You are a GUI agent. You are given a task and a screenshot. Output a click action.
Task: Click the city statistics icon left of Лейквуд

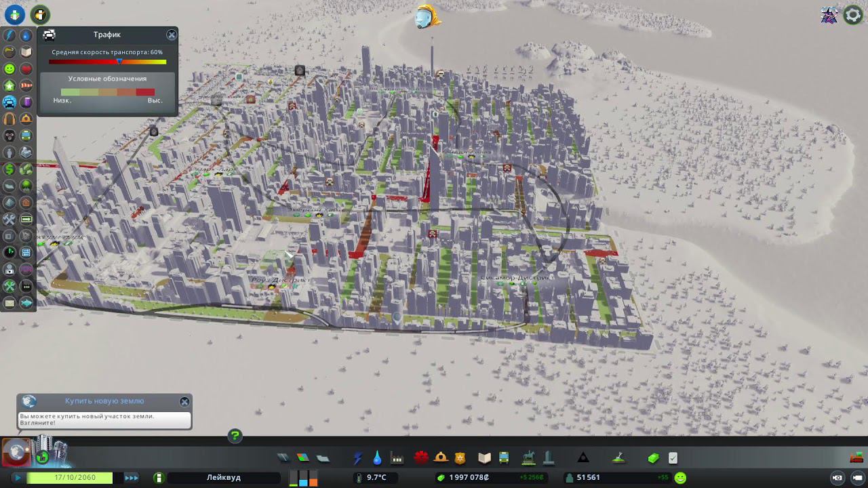coord(159,478)
